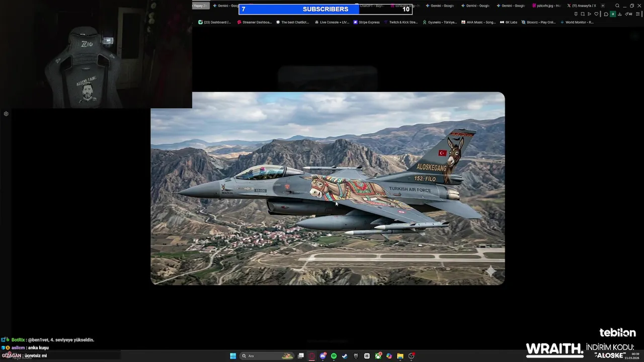Screen dimensions: 644x362
Task: Click the BotRix chat message about '4. seviyeye'
Action: [49, 340]
